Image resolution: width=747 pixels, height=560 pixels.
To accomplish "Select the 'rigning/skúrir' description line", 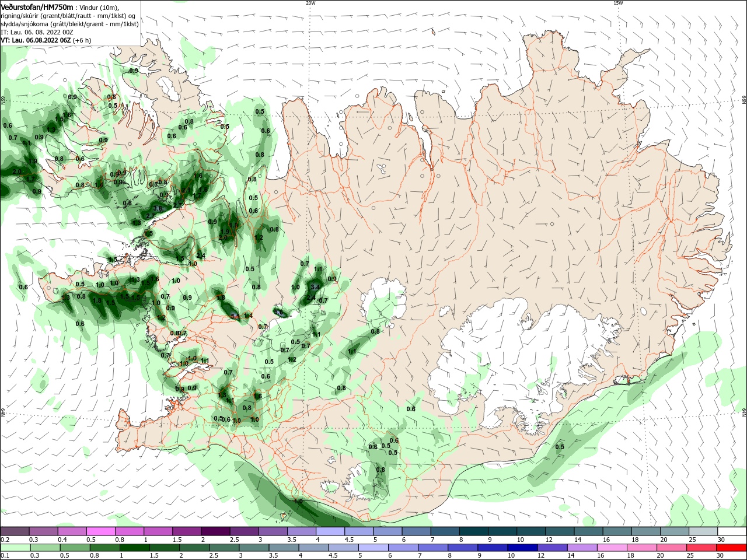I will coord(69,16).
